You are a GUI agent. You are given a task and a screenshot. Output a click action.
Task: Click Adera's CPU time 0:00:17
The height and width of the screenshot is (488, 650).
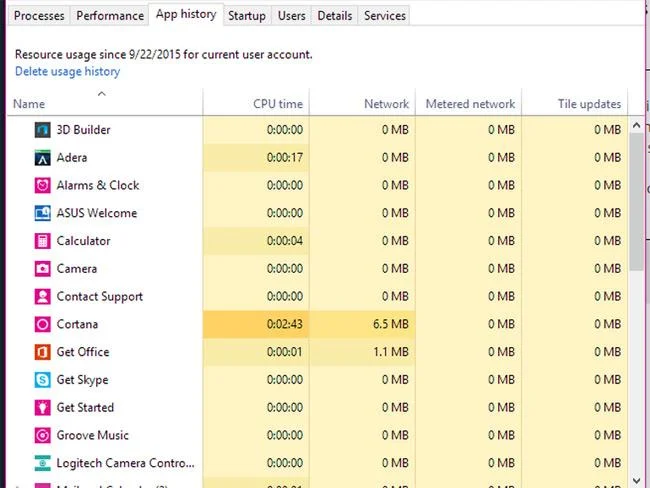coord(285,158)
